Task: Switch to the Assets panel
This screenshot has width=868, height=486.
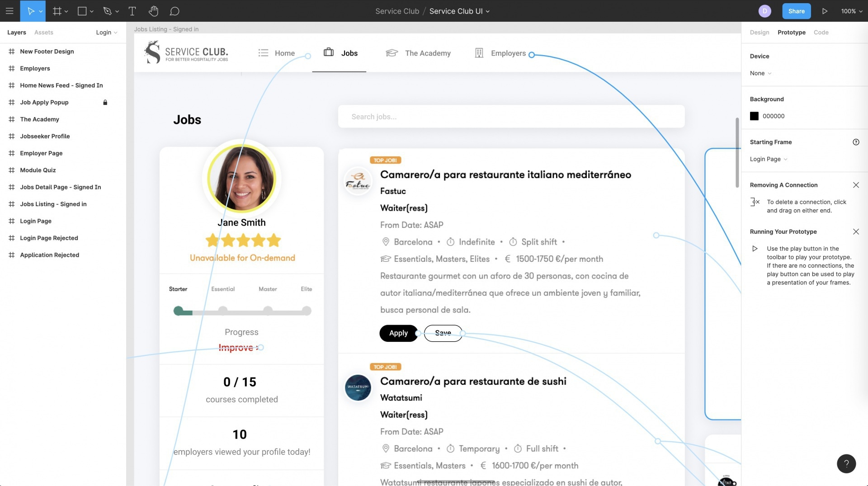Action: point(44,32)
